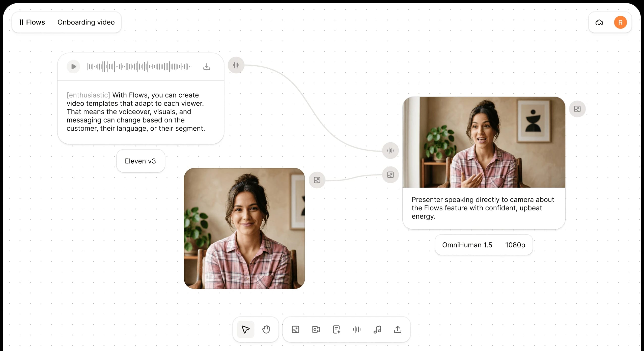Click the R profile avatar
This screenshot has width=644, height=351.
click(621, 22)
